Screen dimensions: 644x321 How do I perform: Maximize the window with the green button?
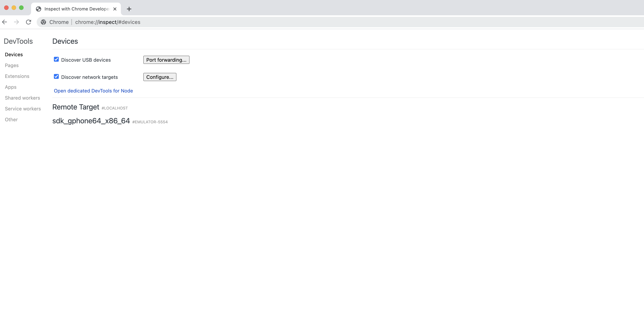coord(22,8)
